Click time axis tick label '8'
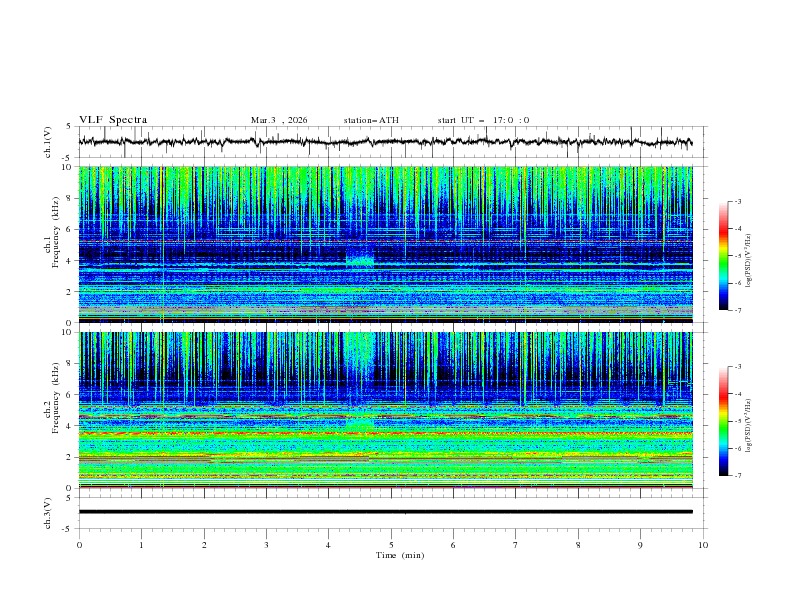The image size is (792, 612). point(578,545)
